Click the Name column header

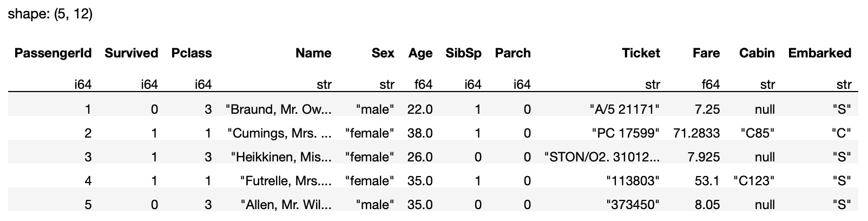pos(313,53)
